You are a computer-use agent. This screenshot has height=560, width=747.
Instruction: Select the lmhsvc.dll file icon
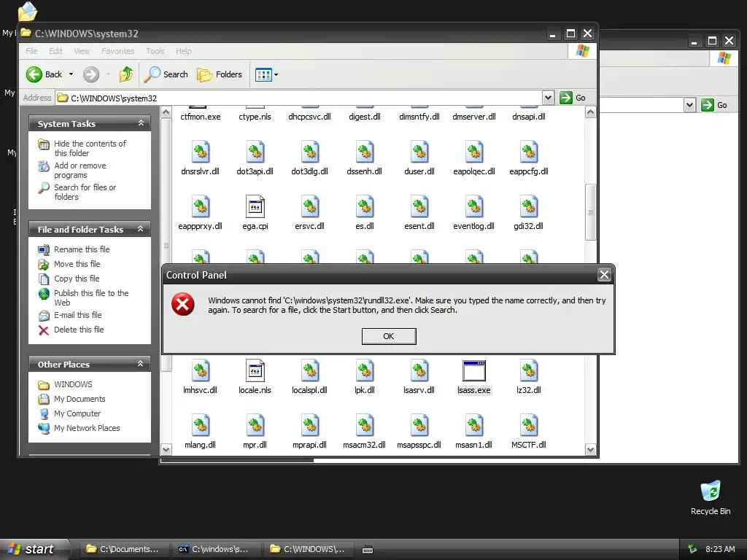click(200, 370)
